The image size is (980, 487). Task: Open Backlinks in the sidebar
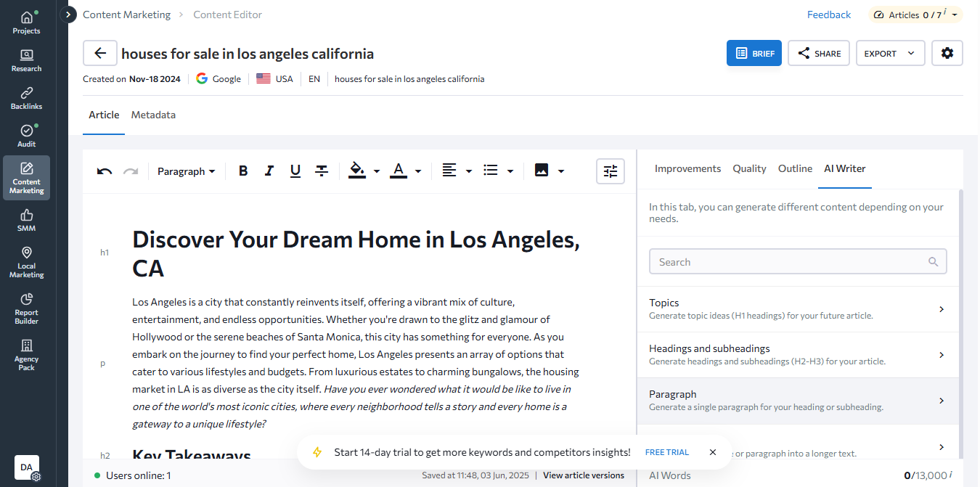pyautogui.click(x=26, y=98)
